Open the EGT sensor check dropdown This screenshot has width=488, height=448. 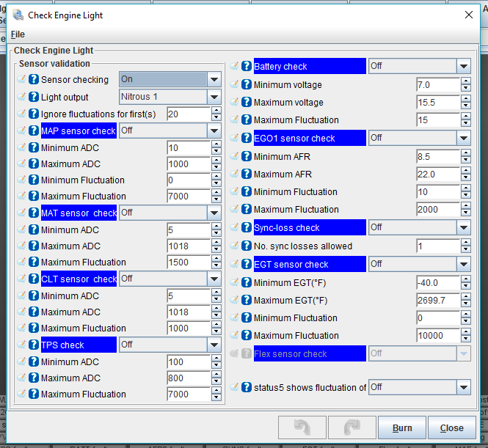(464, 264)
